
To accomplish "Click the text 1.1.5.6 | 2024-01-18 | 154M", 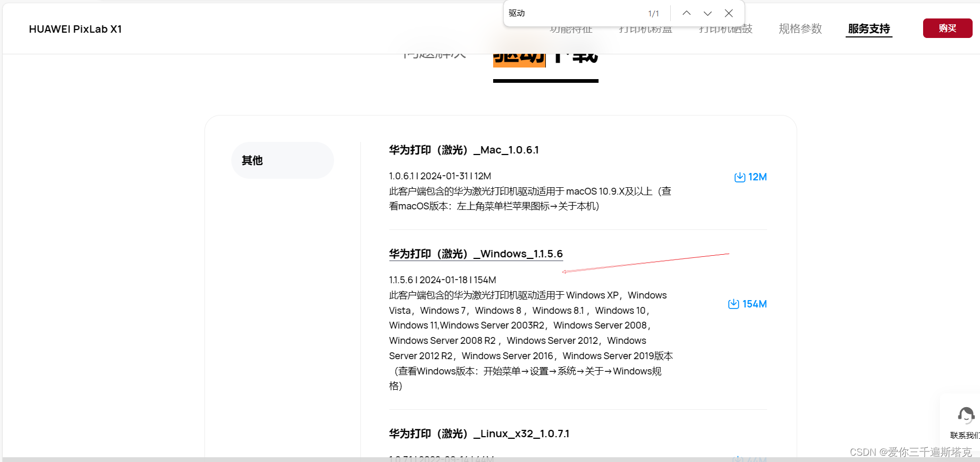I will [443, 280].
